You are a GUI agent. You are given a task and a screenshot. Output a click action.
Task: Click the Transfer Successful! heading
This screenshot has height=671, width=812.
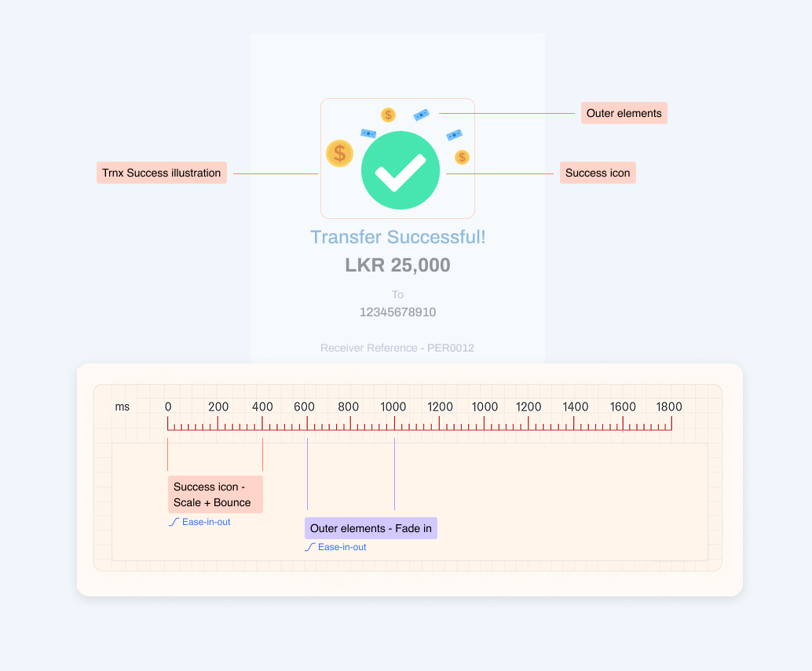(x=397, y=237)
